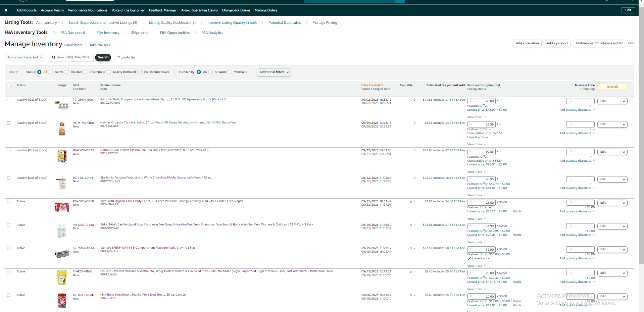Expand the Additional filters dropdown
Screen dimensions: 644x312
(274, 72)
